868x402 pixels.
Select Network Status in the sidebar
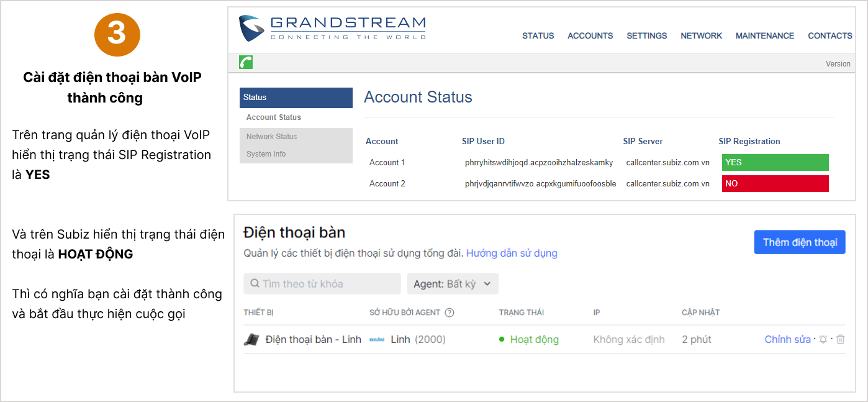[271, 137]
